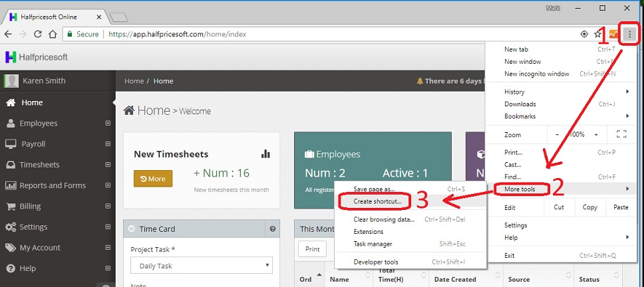Open the Daily Task dropdown
Screen dimensions: 644x287
pyautogui.click(x=202, y=265)
